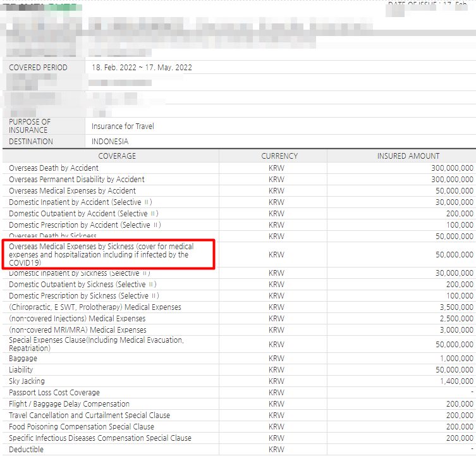Click the 2,500,000 insured amount
The width and height of the screenshot is (476, 456).
point(456,318)
